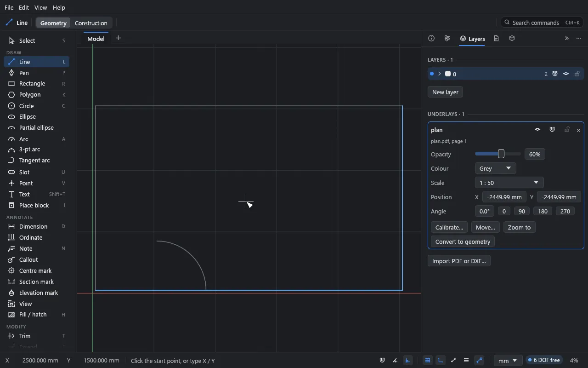Activate the Section mark tool
This screenshot has width=588, height=368.
tap(37, 282)
